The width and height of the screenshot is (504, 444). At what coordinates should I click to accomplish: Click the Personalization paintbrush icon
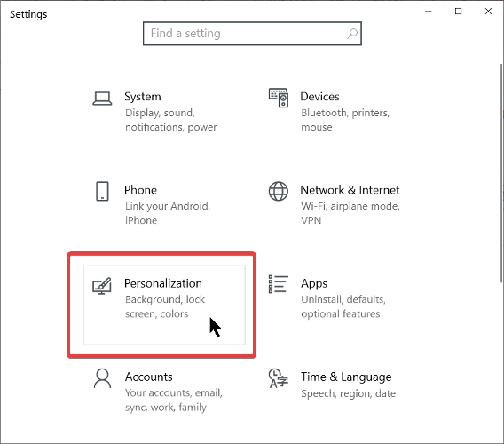click(x=102, y=285)
